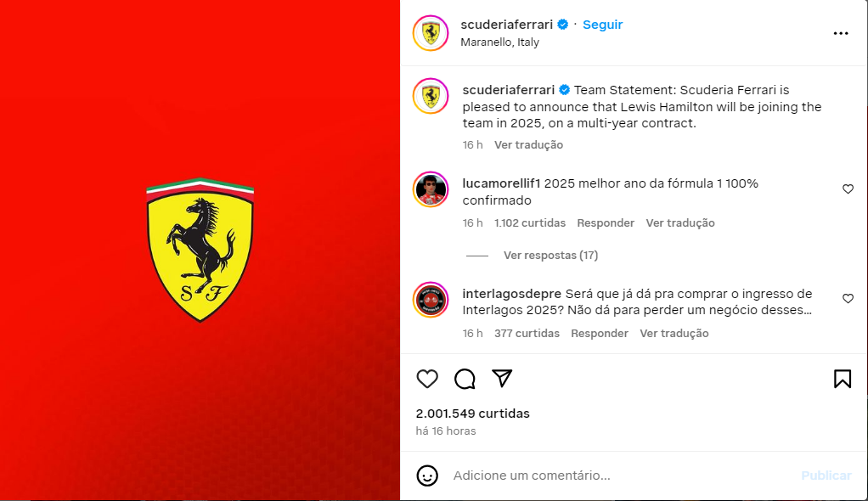The height and width of the screenshot is (501, 868).
Task: Open the Maranello, Italy location link
Action: click(500, 42)
